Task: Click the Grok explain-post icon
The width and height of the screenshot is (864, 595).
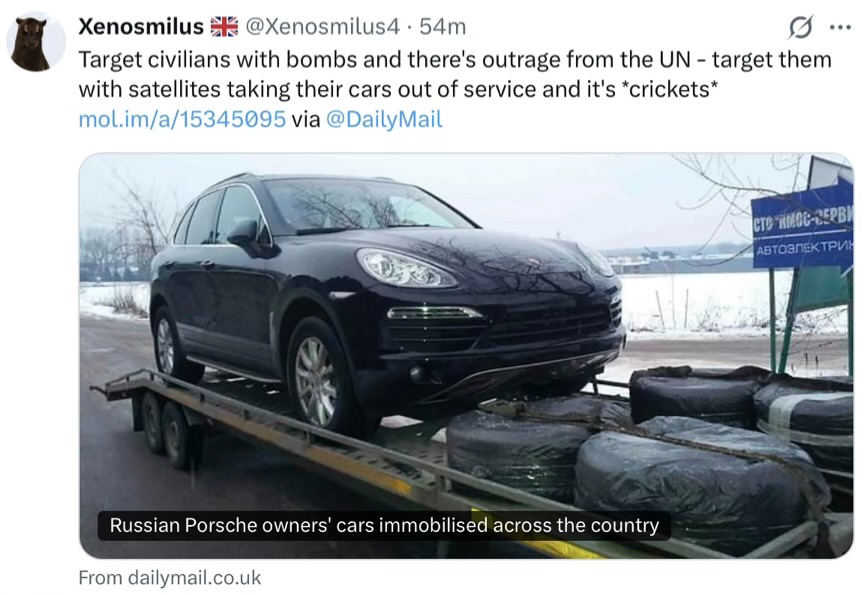Action: pyautogui.click(x=800, y=26)
